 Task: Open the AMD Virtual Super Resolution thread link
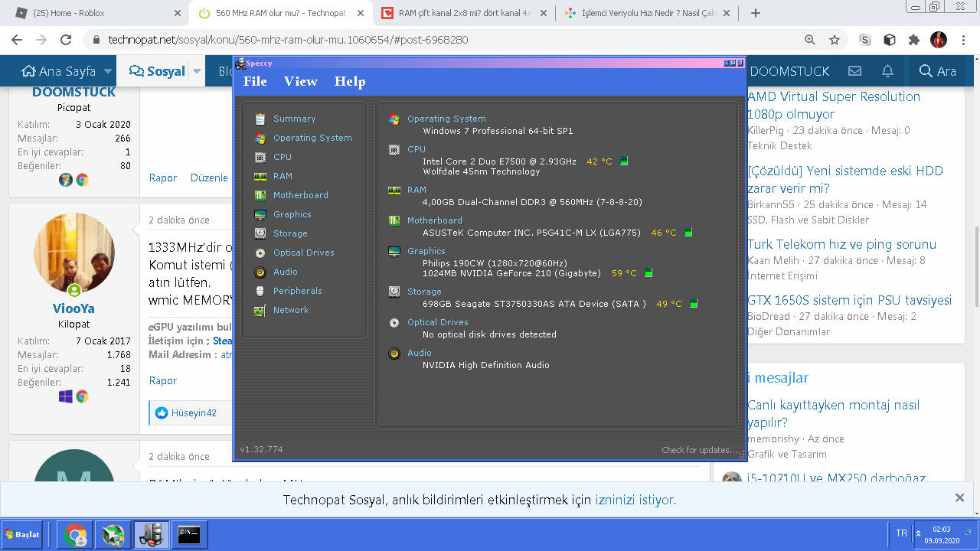click(x=834, y=106)
